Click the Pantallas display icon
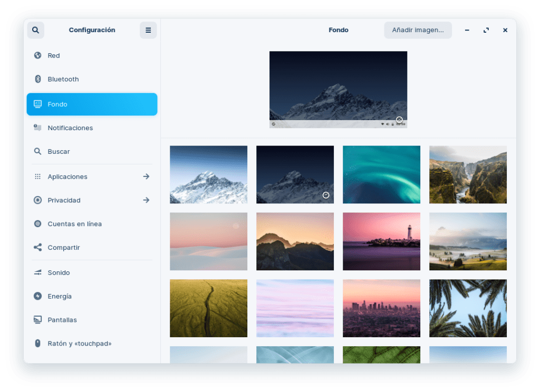 click(38, 320)
